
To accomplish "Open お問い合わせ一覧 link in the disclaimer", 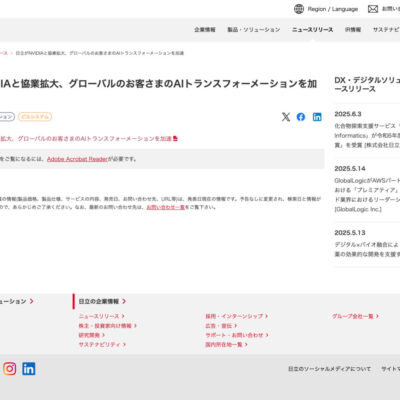I will coord(166,207).
